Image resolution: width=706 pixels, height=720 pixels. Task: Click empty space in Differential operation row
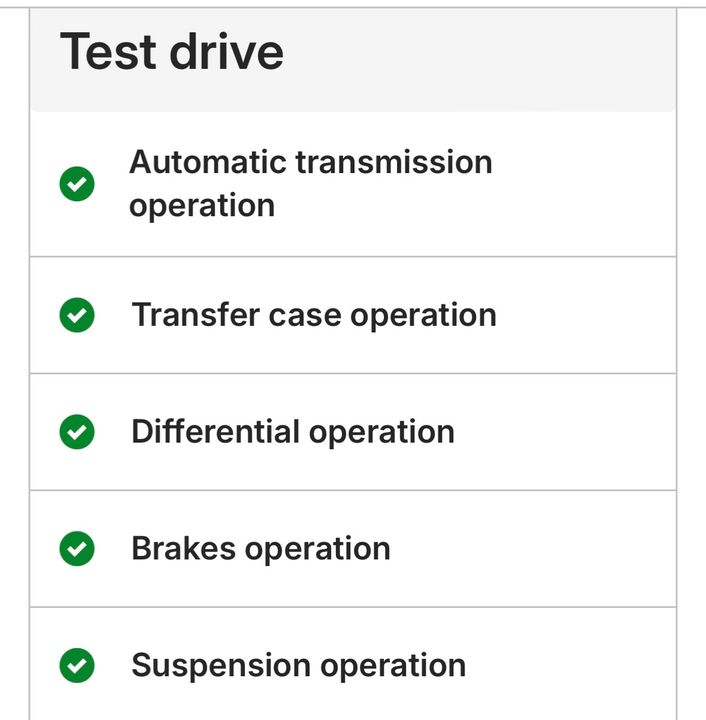pos(565,432)
